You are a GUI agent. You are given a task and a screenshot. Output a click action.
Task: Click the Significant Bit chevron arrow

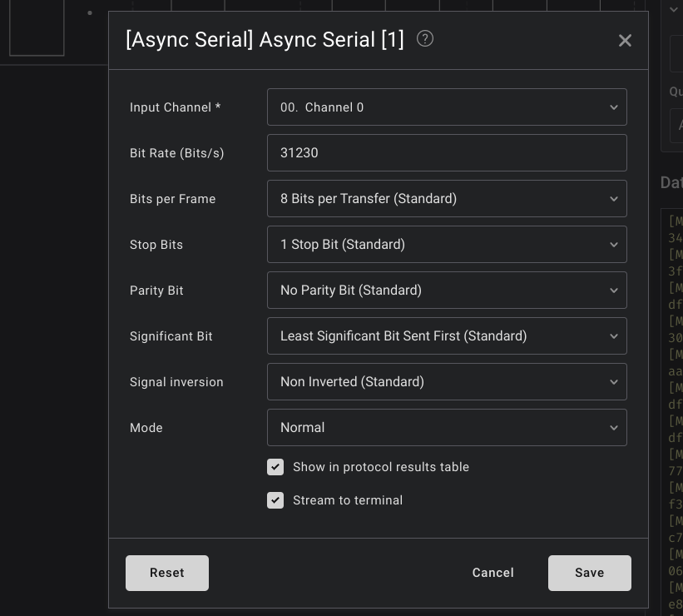(x=614, y=336)
